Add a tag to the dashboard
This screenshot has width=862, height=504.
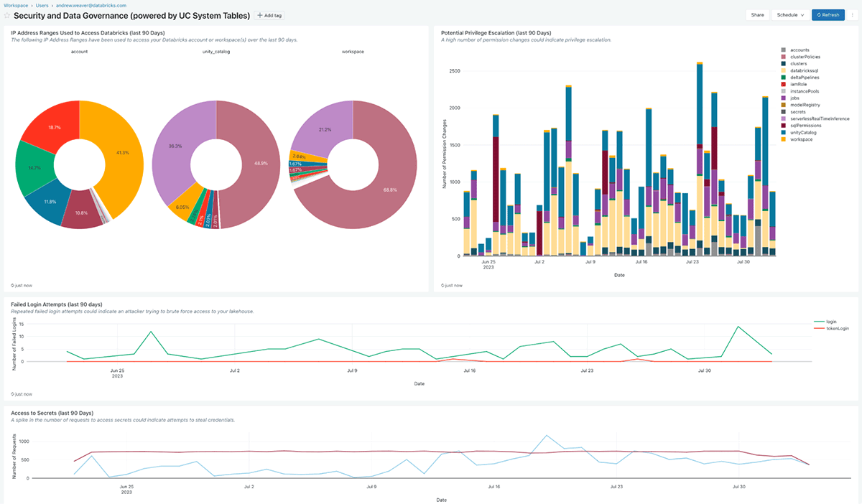click(270, 15)
